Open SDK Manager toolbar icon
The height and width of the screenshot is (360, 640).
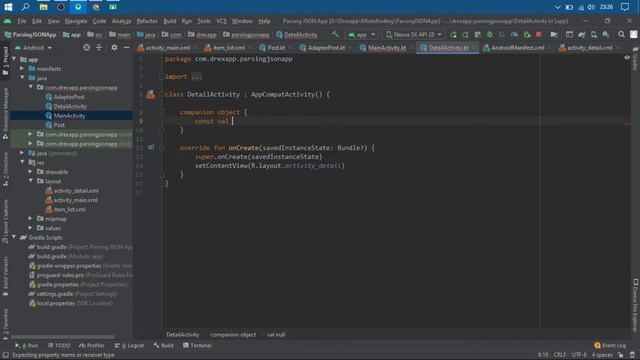(606, 35)
